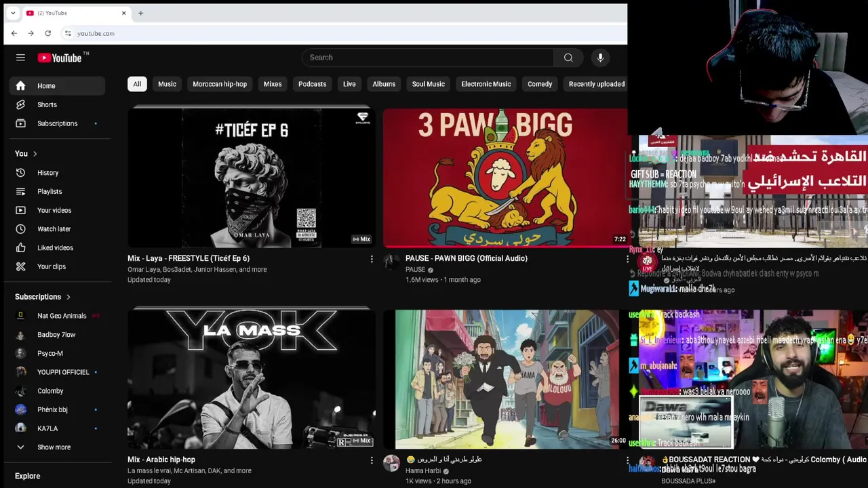
Task: Open the Phénix bbj channel
Action: pyautogui.click(x=57, y=409)
